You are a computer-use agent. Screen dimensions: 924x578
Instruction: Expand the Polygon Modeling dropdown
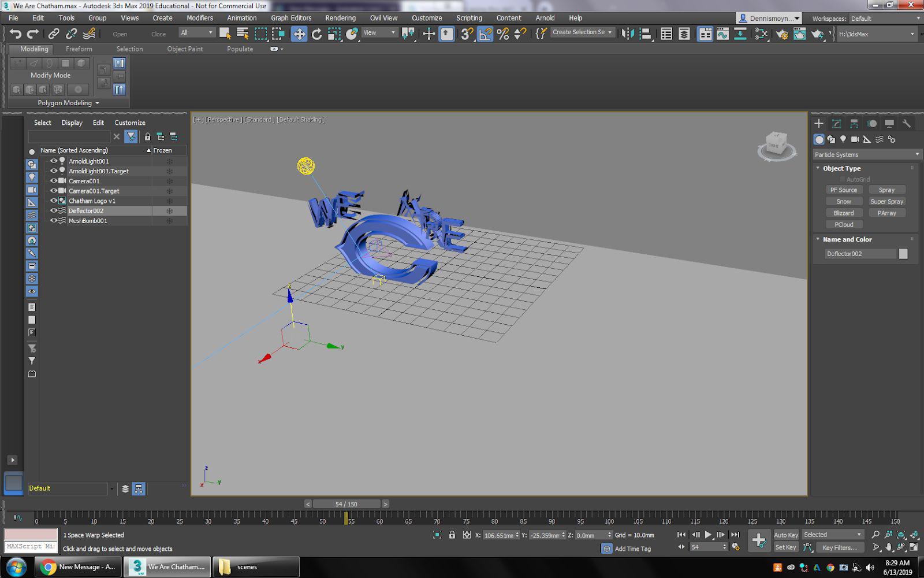[x=69, y=103]
